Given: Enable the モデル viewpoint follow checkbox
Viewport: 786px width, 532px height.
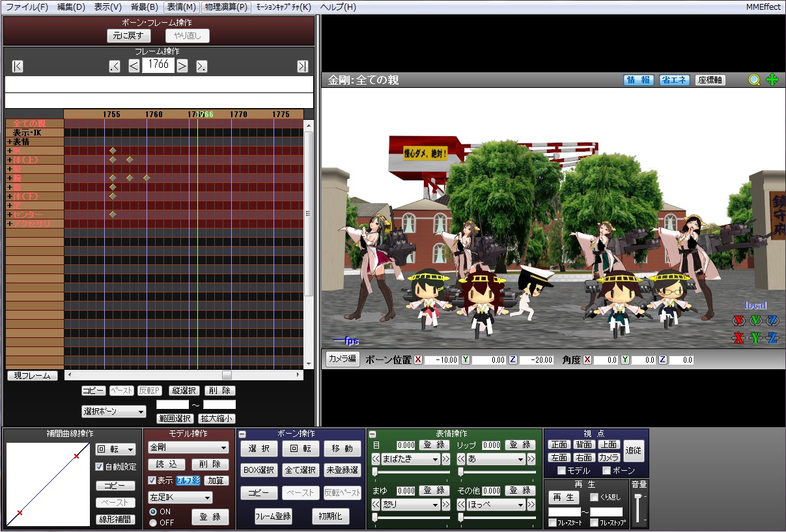Looking at the screenshot, I should click(x=561, y=471).
